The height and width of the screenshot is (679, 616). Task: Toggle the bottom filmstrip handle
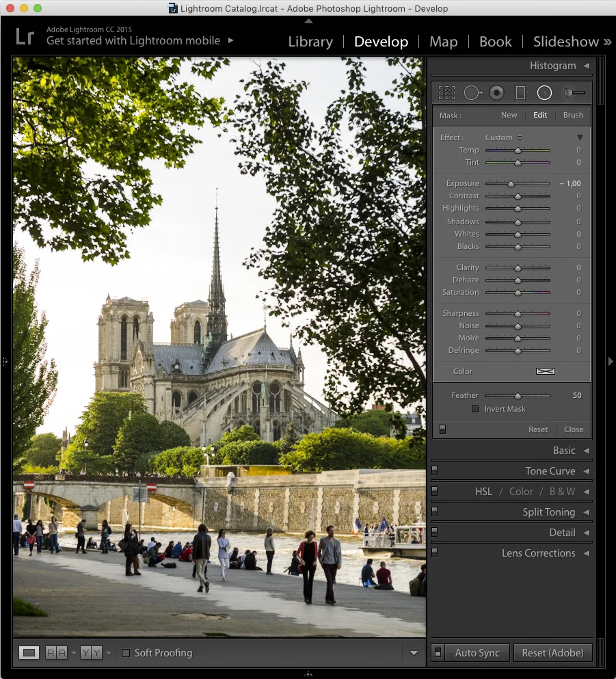click(x=308, y=674)
